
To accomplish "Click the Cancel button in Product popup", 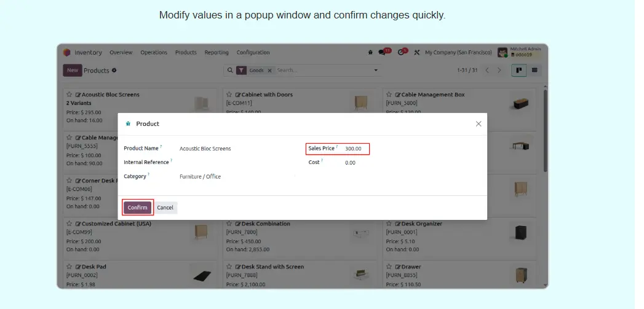I will coord(165,208).
